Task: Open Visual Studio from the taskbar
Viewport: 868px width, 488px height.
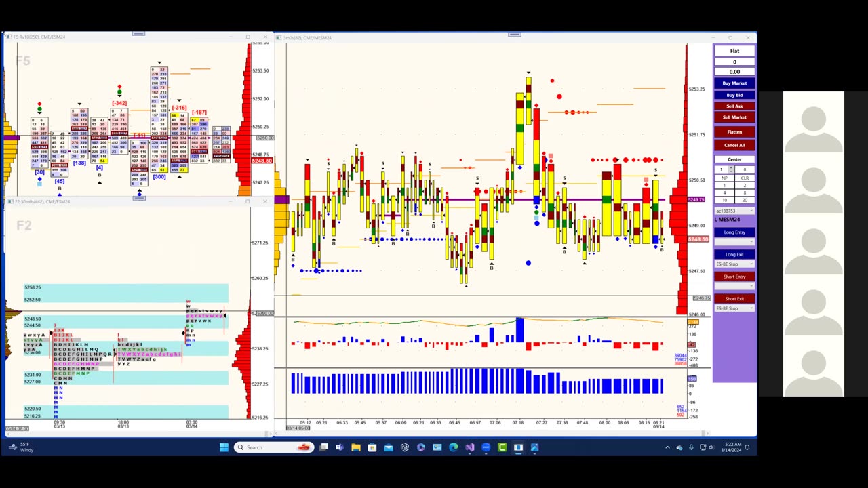Action: coord(470,447)
